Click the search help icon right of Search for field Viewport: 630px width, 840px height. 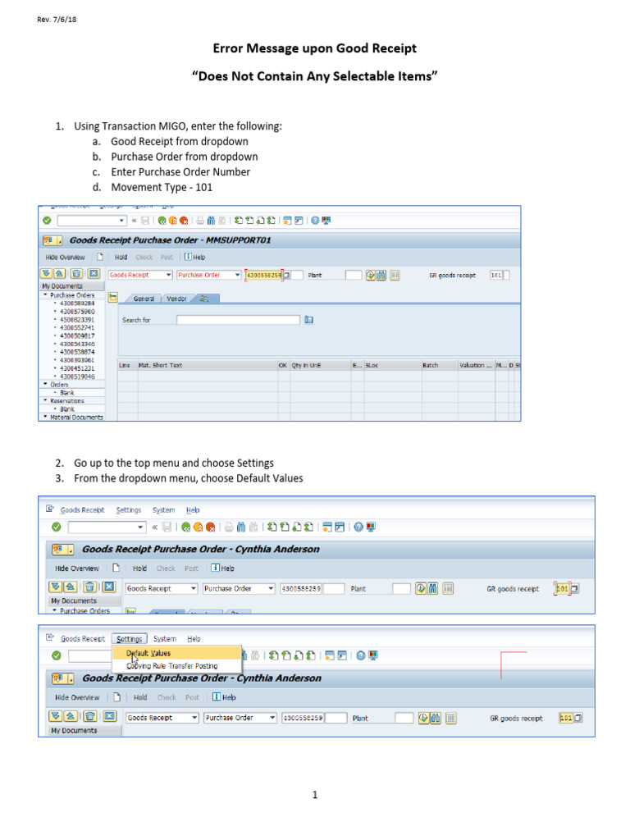tap(309, 320)
